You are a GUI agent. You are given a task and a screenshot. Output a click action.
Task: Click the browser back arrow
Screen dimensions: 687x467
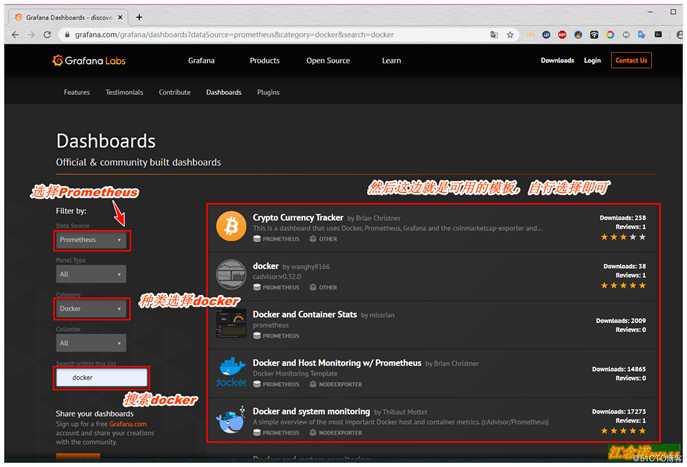tap(15, 35)
